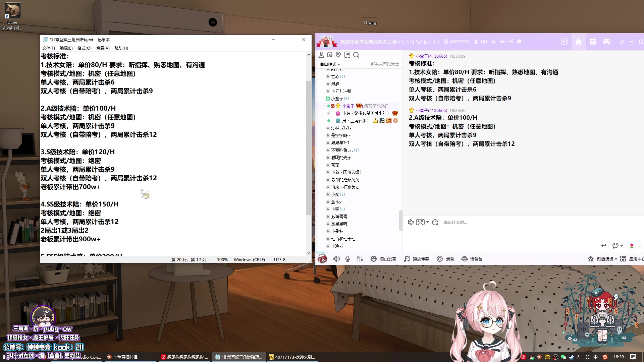The height and width of the screenshot is (362, 644).
Task: Click the red-haired avatar at YY bottom bar
Action: click(322, 259)
